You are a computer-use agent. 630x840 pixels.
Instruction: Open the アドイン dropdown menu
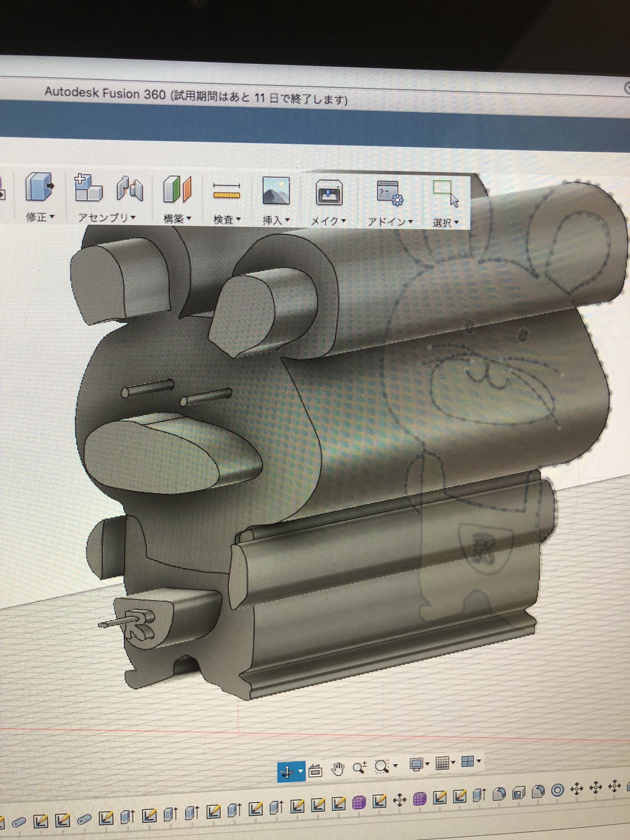coord(390,221)
